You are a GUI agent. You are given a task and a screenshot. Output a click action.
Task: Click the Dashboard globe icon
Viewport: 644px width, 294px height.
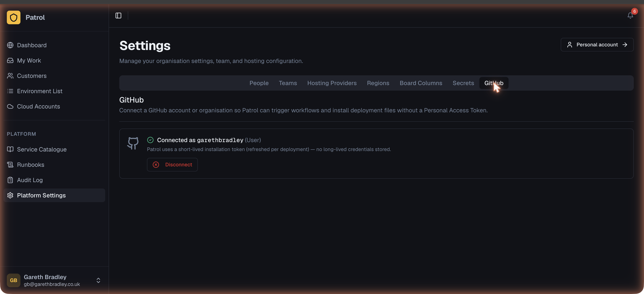pyautogui.click(x=10, y=45)
